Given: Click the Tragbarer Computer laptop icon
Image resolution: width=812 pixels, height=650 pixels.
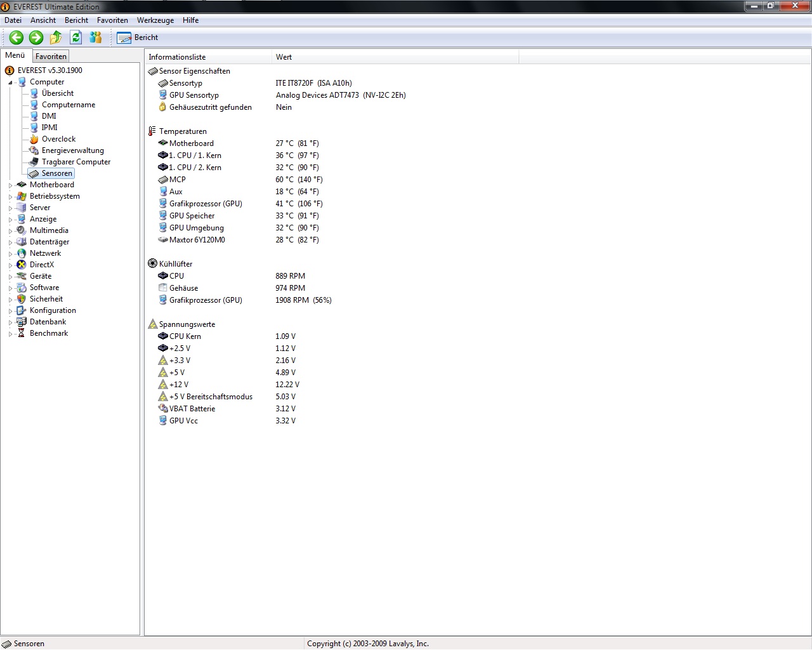Looking at the screenshot, I should pos(34,162).
